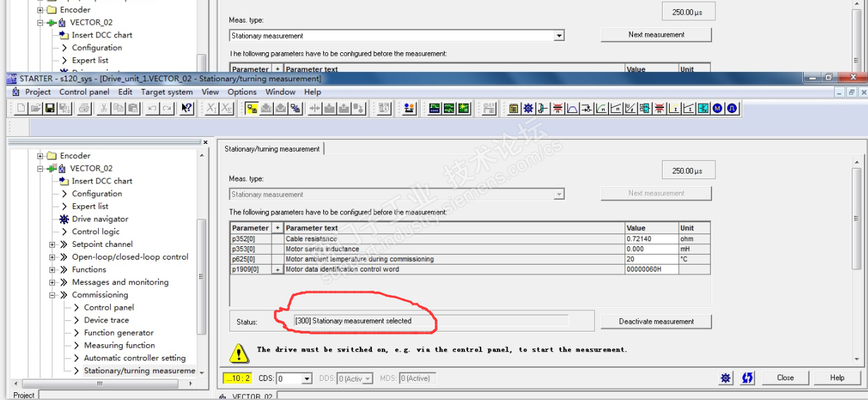Open the drive configuration toolbar icon
868x400 pixels.
pyautogui.click(x=514, y=108)
